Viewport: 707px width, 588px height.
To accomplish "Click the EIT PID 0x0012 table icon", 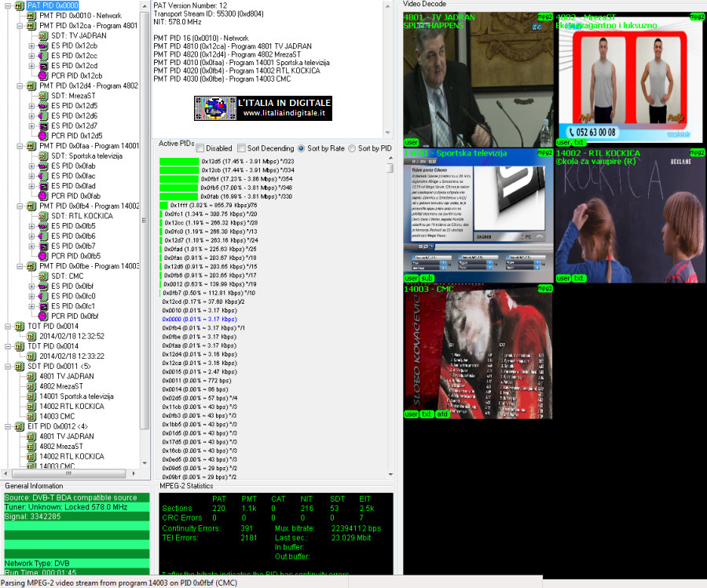I will pyautogui.click(x=20, y=426).
